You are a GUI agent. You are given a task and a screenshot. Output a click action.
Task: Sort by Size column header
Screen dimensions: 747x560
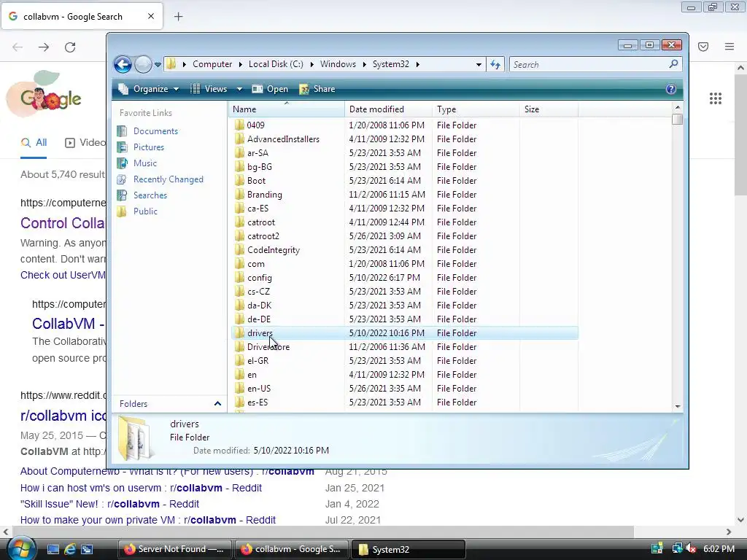[x=549, y=109]
